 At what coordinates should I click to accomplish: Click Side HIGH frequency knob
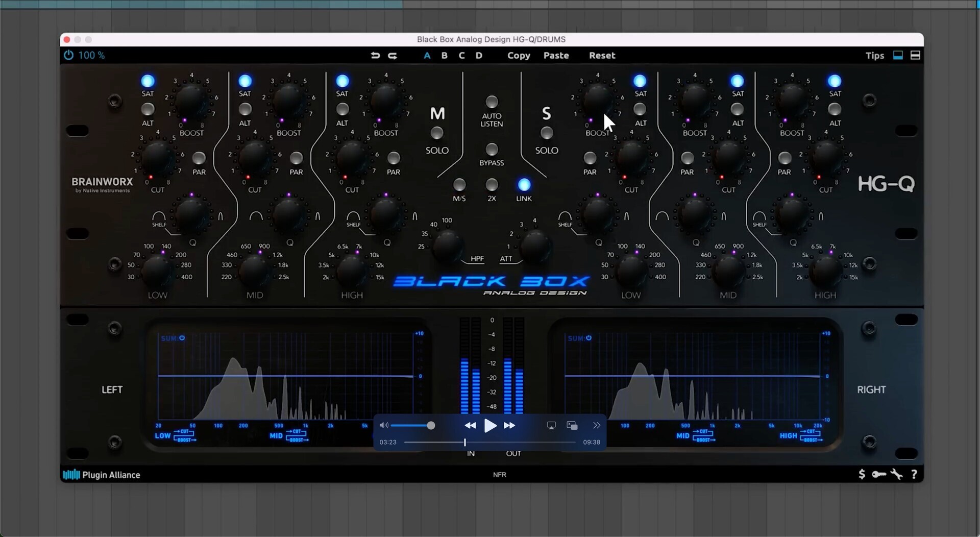tap(825, 270)
